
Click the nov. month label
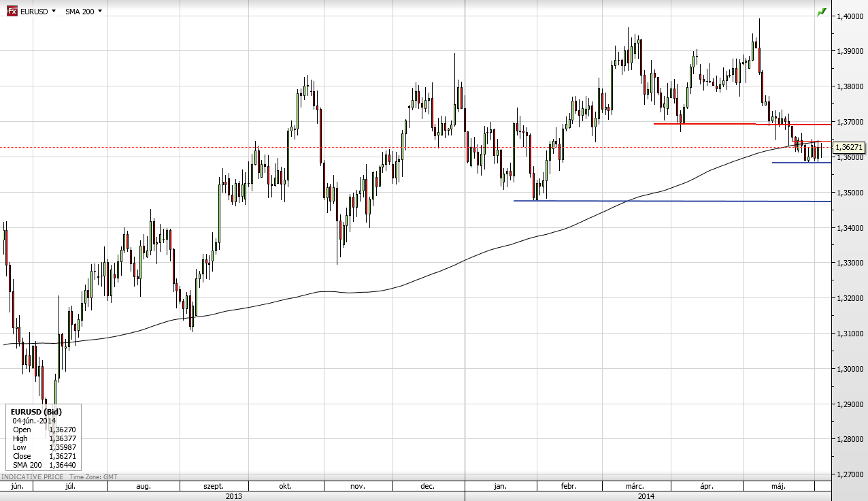(x=358, y=487)
